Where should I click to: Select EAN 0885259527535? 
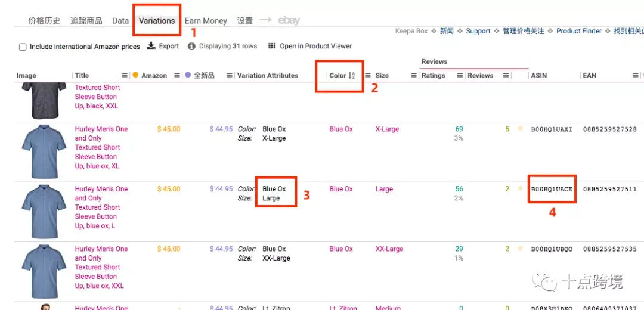point(610,249)
